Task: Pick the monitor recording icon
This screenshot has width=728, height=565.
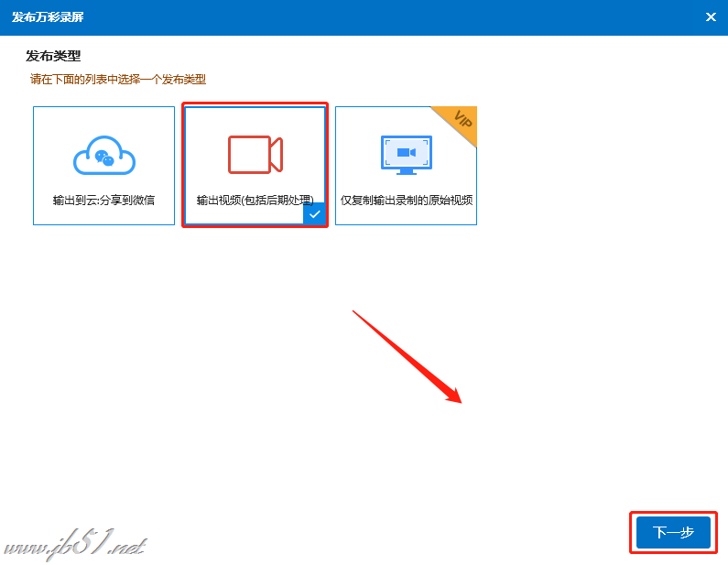Action: (407, 155)
